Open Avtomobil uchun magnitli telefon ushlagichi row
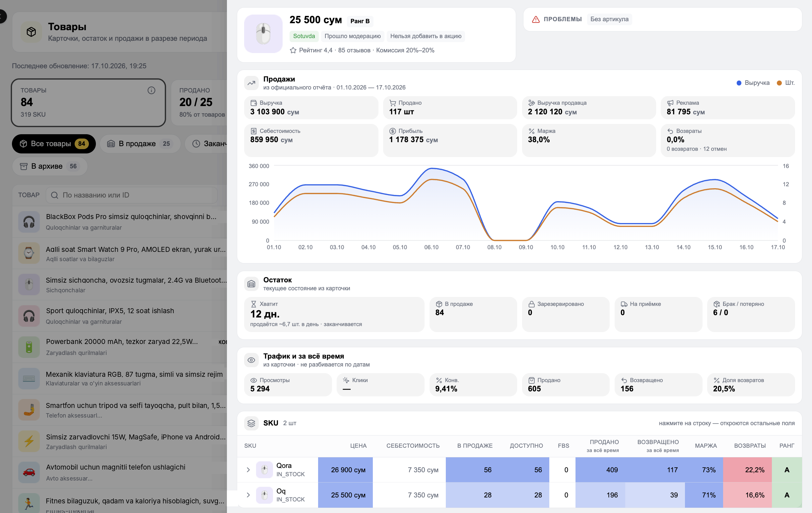The height and width of the screenshot is (513, 812). [120, 472]
